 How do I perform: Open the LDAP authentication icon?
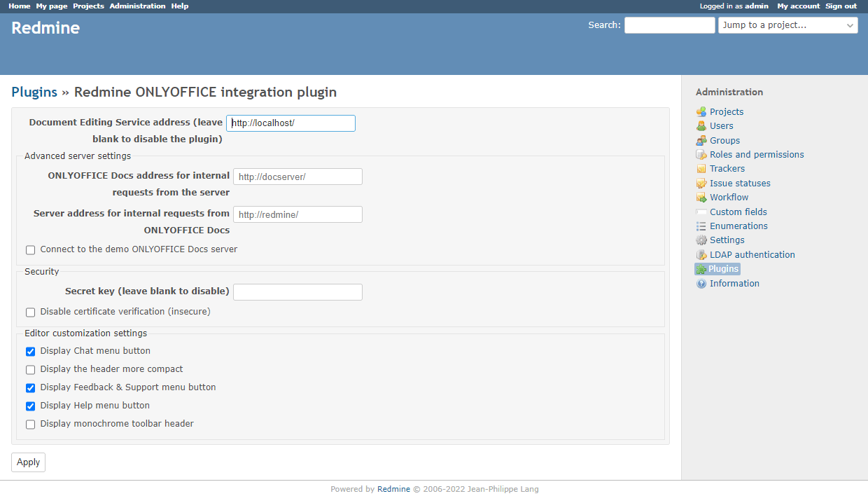[701, 254]
